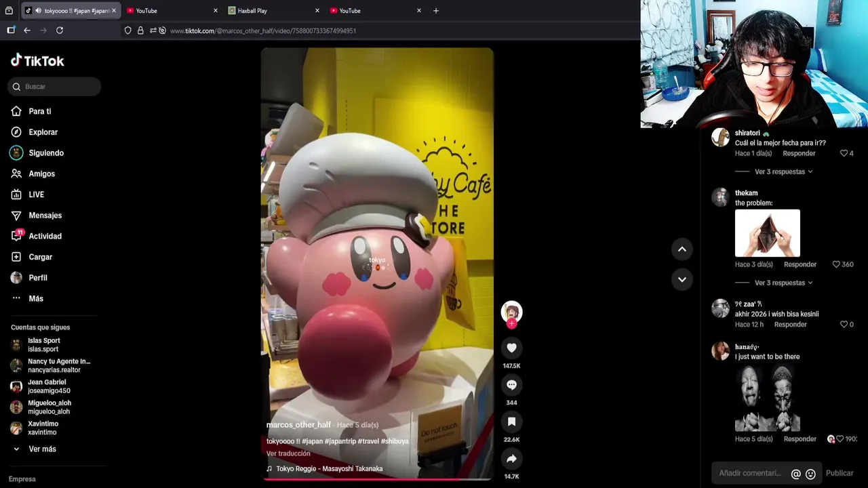Image resolution: width=868 pixels, height=488 pixels.
Task: Open the Empresa footer section
Action: coord(22,479)
